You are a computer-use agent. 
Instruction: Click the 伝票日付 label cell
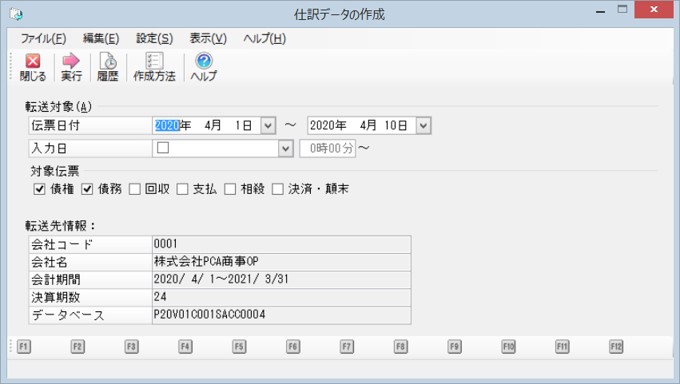coord(90,125)
